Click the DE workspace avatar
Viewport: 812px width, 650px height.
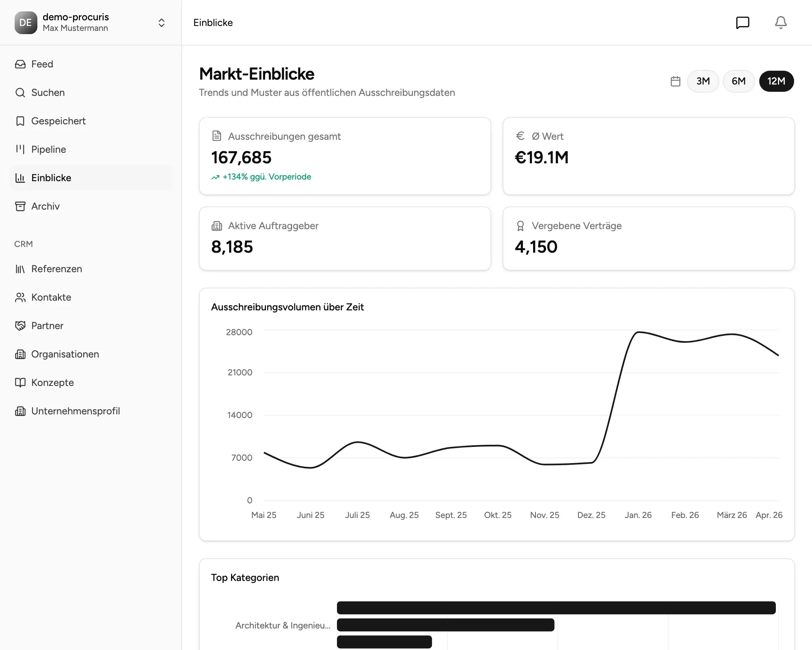[x=26, y=23]
